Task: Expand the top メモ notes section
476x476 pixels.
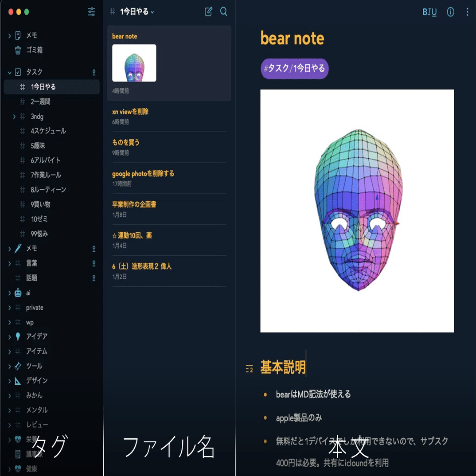Action: pos(9,36)
